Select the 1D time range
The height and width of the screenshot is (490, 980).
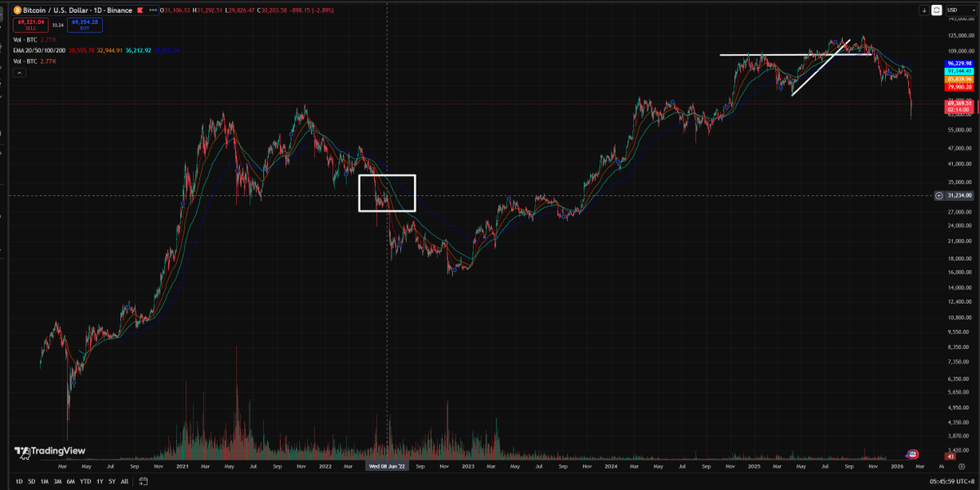(19, 481)
